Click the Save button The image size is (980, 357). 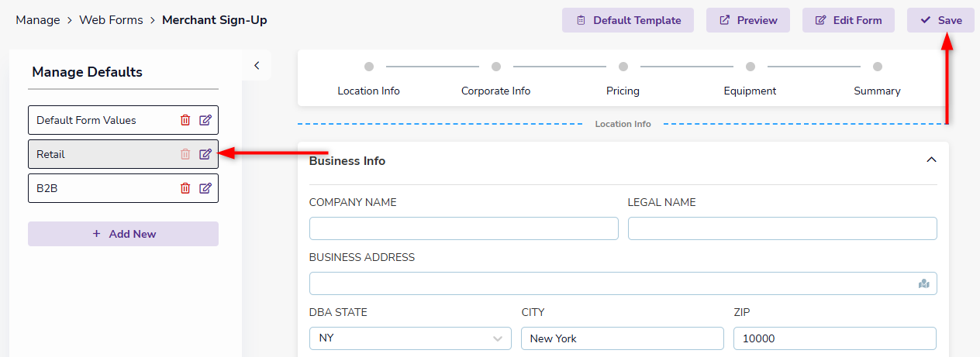[x=940, y=20]
